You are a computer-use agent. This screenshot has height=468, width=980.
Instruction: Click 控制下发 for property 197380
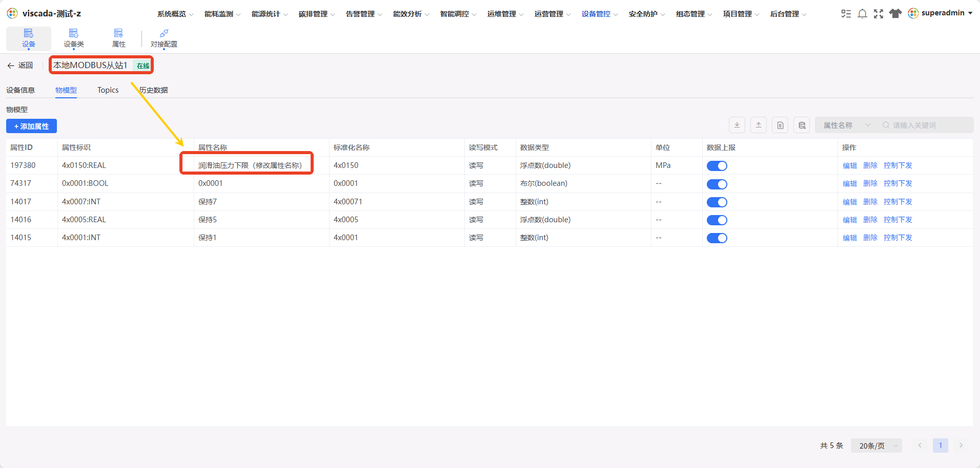click(x=898, y=165)
